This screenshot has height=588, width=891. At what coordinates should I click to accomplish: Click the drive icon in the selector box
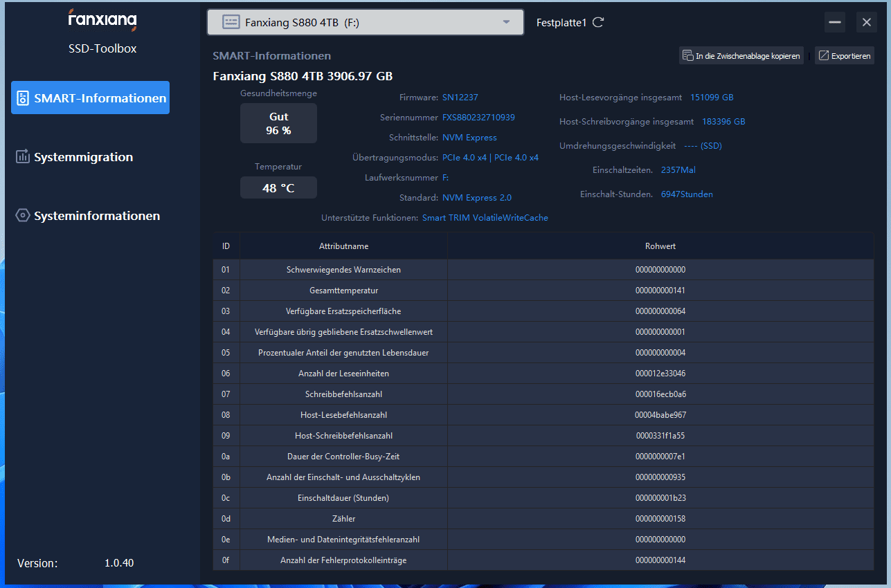pos(231,22)
